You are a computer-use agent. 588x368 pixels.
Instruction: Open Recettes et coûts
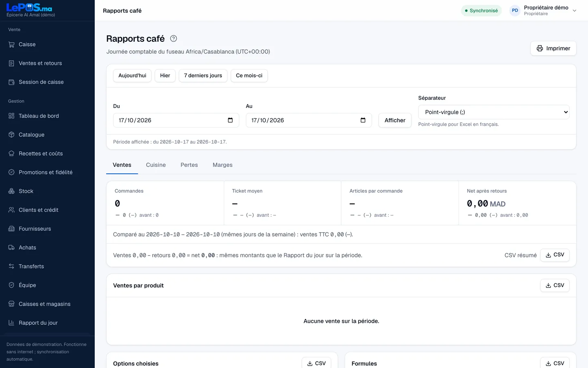pos(47,153)
